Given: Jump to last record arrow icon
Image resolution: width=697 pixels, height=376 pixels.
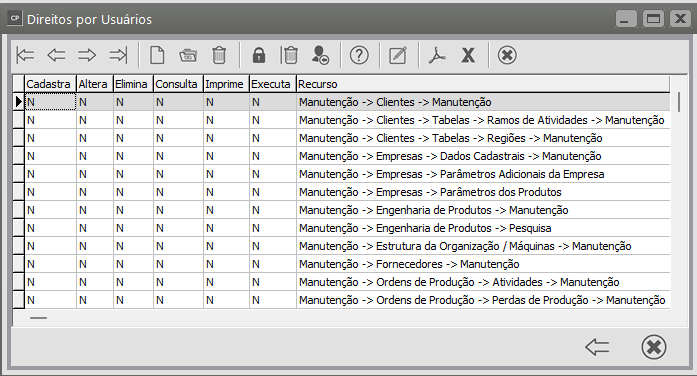Looking at the screenshot, I should tap(118, 55).
